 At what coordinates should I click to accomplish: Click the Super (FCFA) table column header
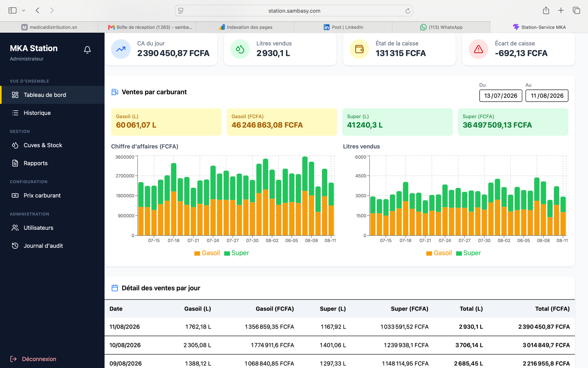pyautogui.click(x=409, y=309)
